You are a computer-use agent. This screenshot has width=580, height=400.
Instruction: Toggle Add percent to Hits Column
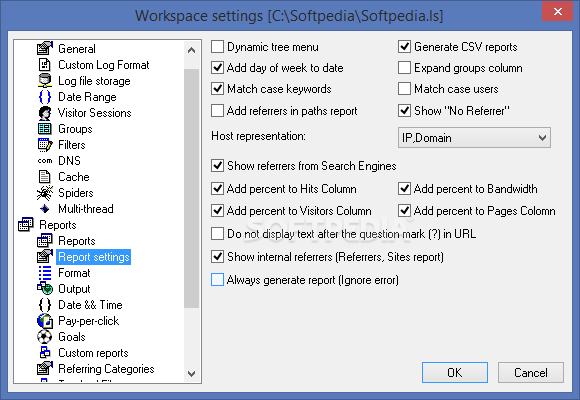pyautogui.click(x=218, y=189)
